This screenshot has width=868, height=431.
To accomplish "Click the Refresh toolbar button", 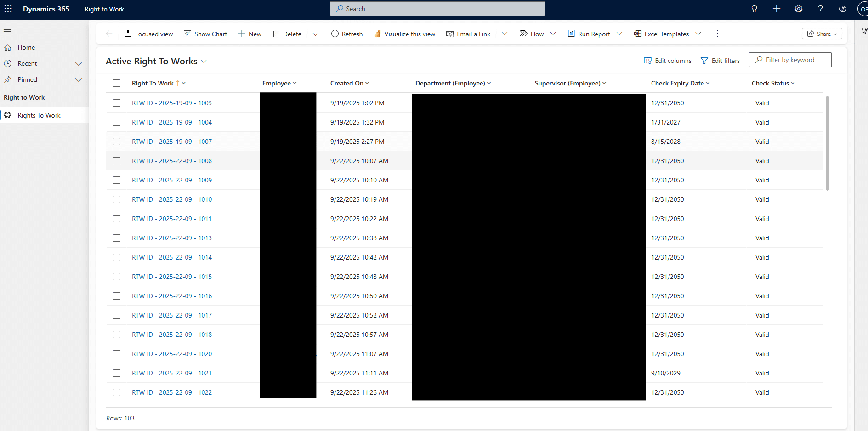I will coord(347,34).
